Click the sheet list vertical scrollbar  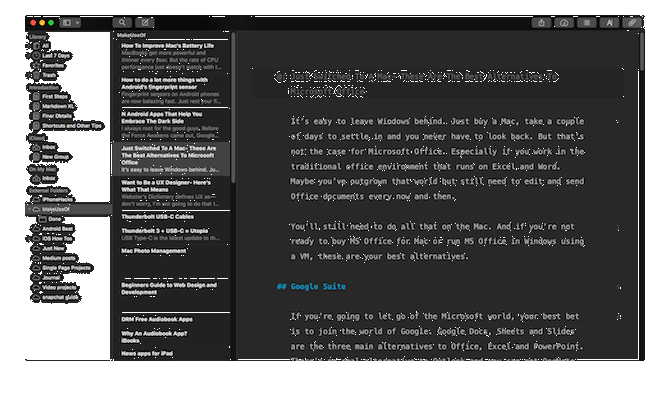tap(233, 108)
